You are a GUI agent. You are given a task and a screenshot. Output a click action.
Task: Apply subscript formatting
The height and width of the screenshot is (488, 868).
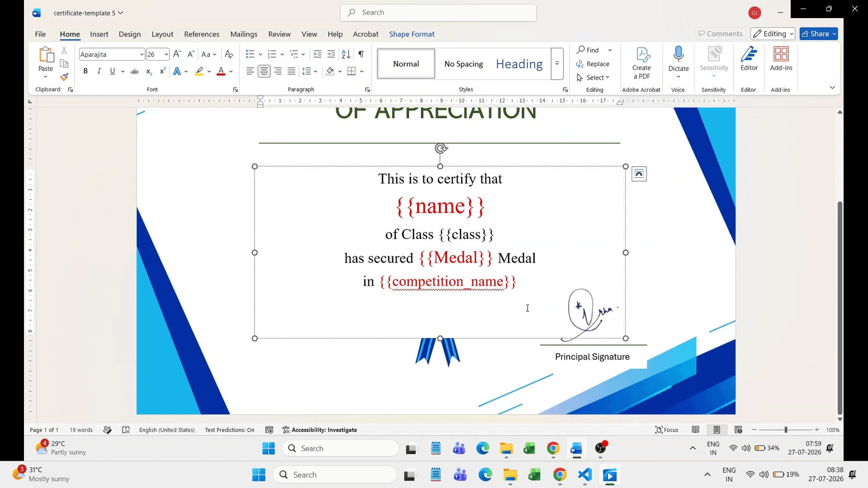149,71
